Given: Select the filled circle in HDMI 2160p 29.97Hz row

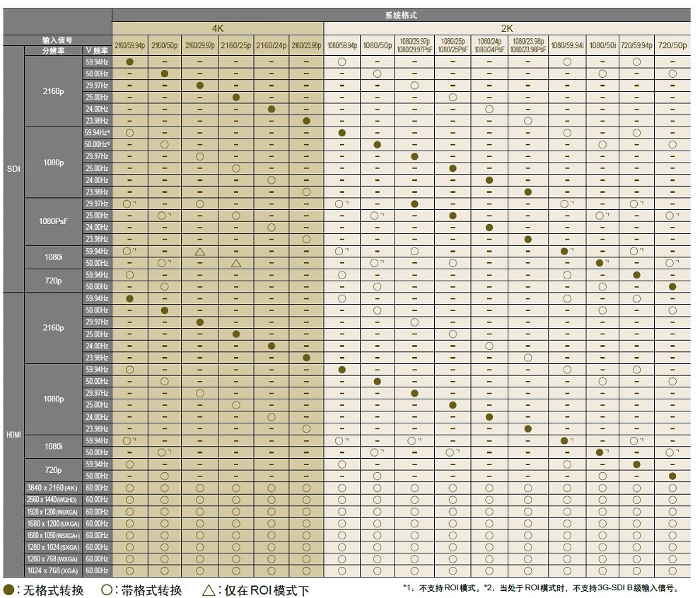Looking at the screenshot, I should (200, 322).
